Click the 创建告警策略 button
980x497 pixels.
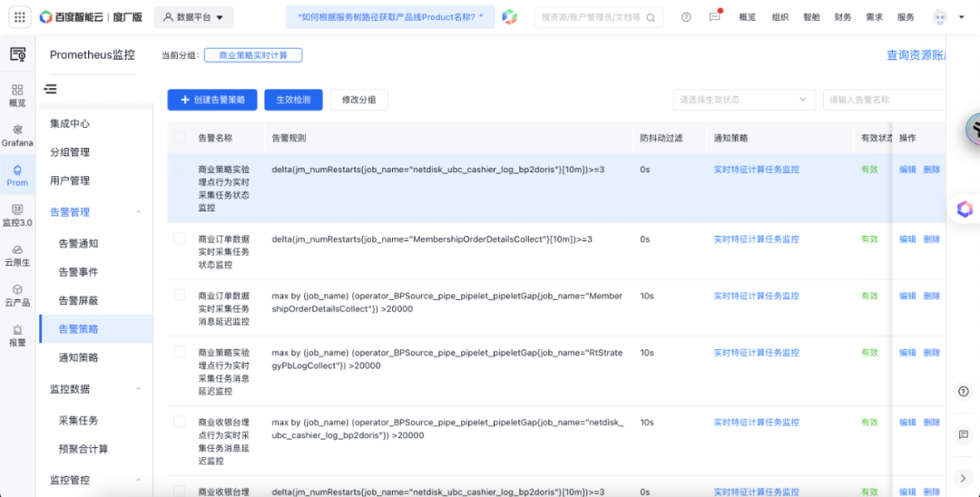[x=211, y=100]
